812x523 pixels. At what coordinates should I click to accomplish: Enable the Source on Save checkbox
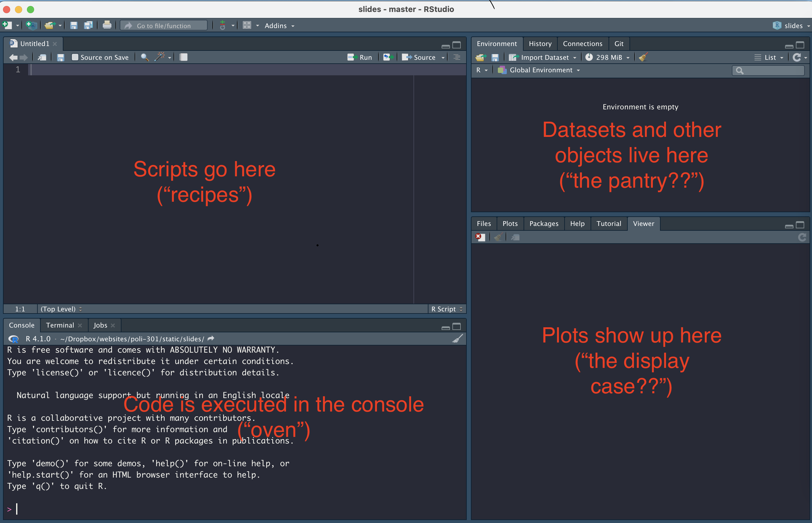click(x=75, y=57)
